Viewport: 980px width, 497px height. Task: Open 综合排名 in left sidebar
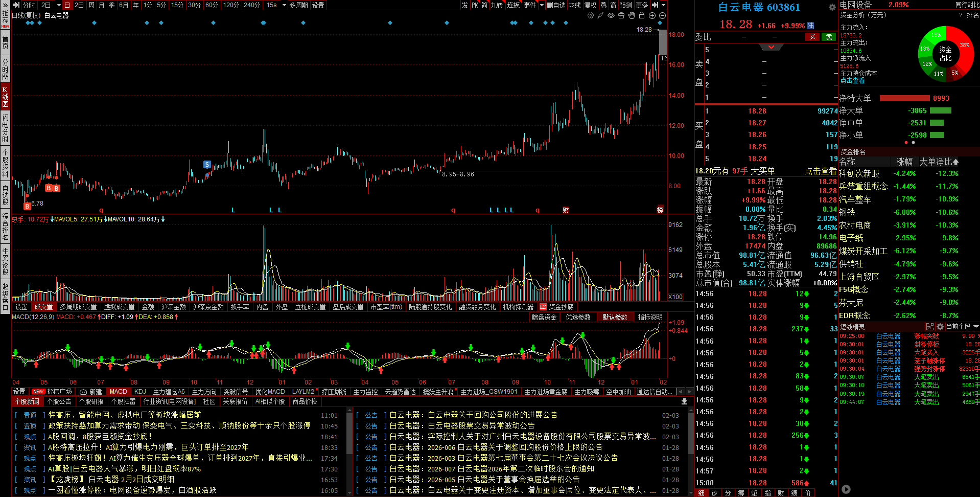(5, 227)
